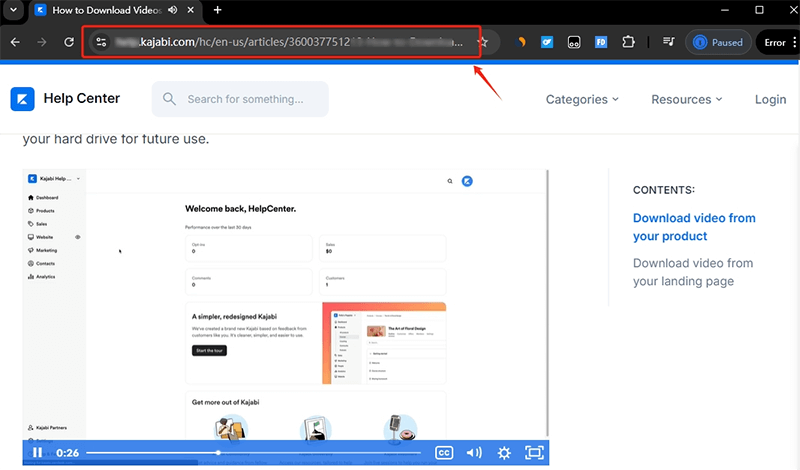This screenshot has height=470, width=800.
Task: Open a new browser tab
Action: (217, 10)
